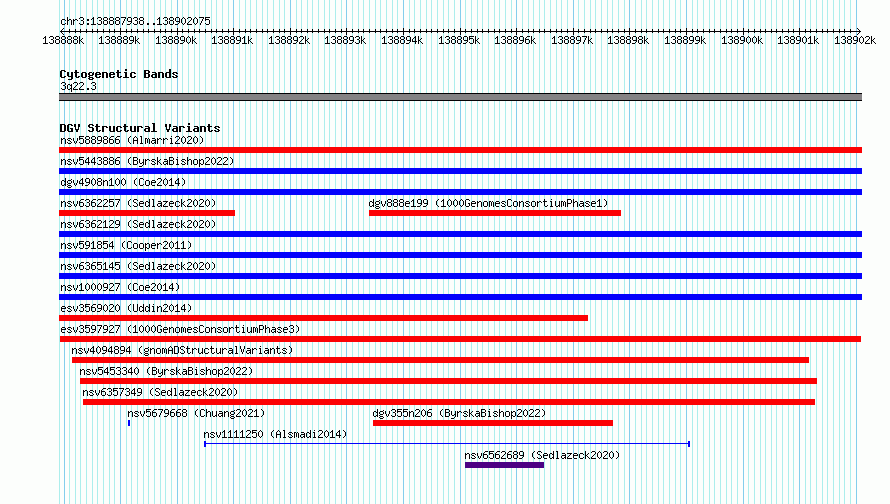The width and height of the screenshot is (890, 504).
Task: Click the 138902k ruler position
Action: [x=855, y=40]
